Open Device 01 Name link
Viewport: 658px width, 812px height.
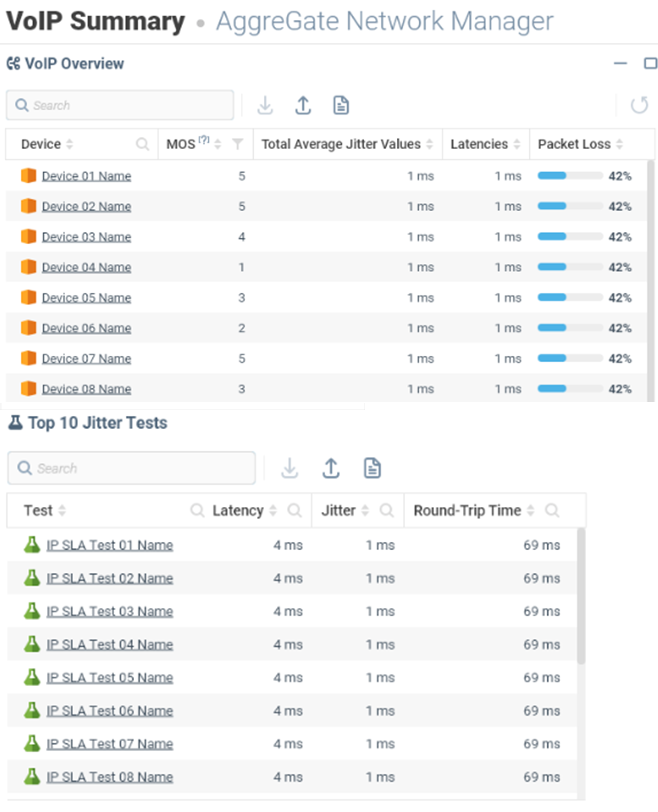point(86,176)
